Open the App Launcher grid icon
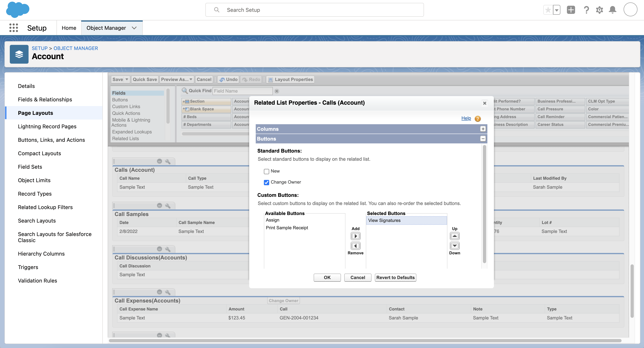Screen dimensions: 644x348 coord(14,28)
